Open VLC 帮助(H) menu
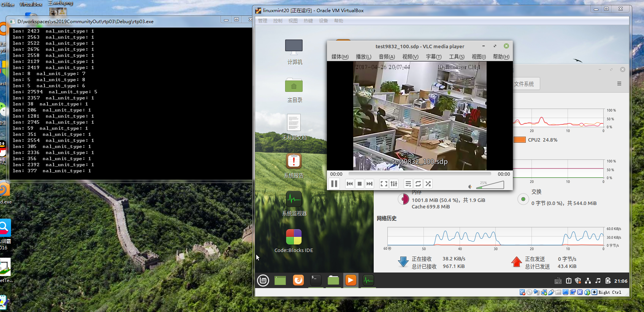Image resolution: width=644 pixels, height=312 pixels. click(501, 57)
